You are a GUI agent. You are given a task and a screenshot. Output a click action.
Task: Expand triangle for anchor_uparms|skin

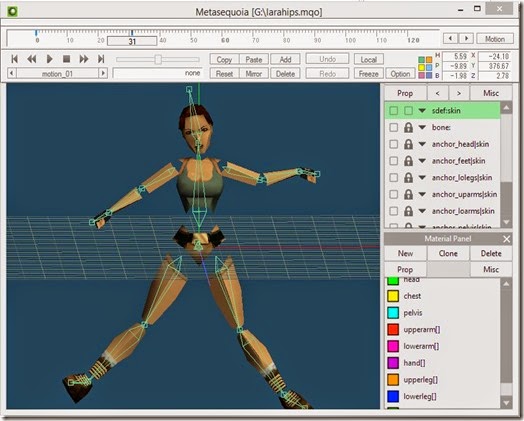coord(422,194)
